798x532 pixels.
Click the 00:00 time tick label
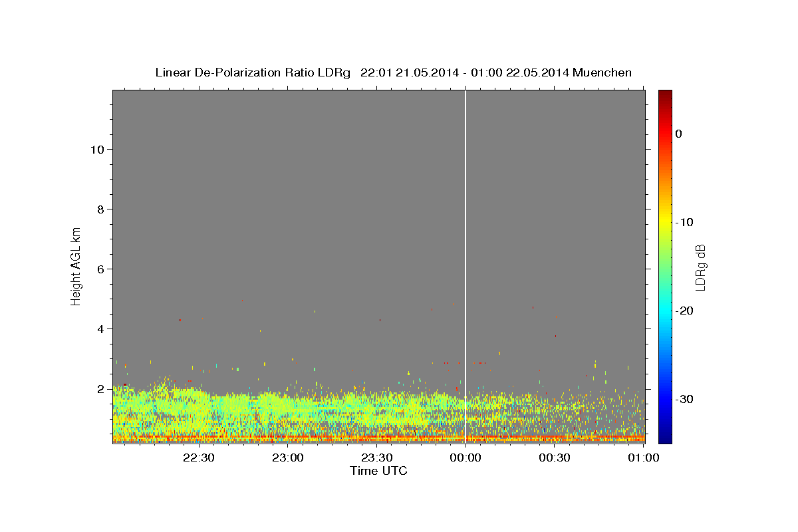click(465, 458)
